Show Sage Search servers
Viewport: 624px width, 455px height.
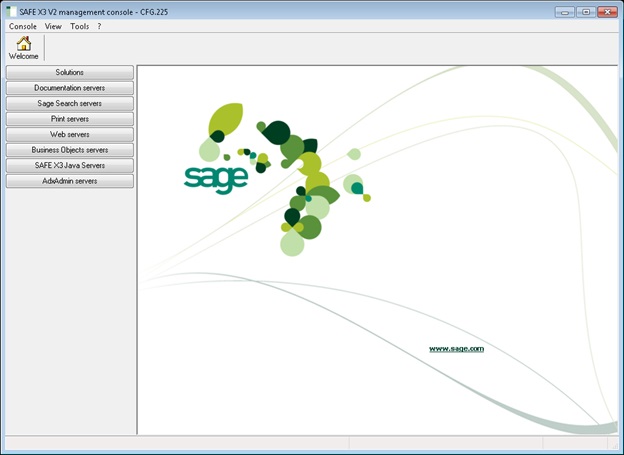pyautogui.click(x=70, y=103)
